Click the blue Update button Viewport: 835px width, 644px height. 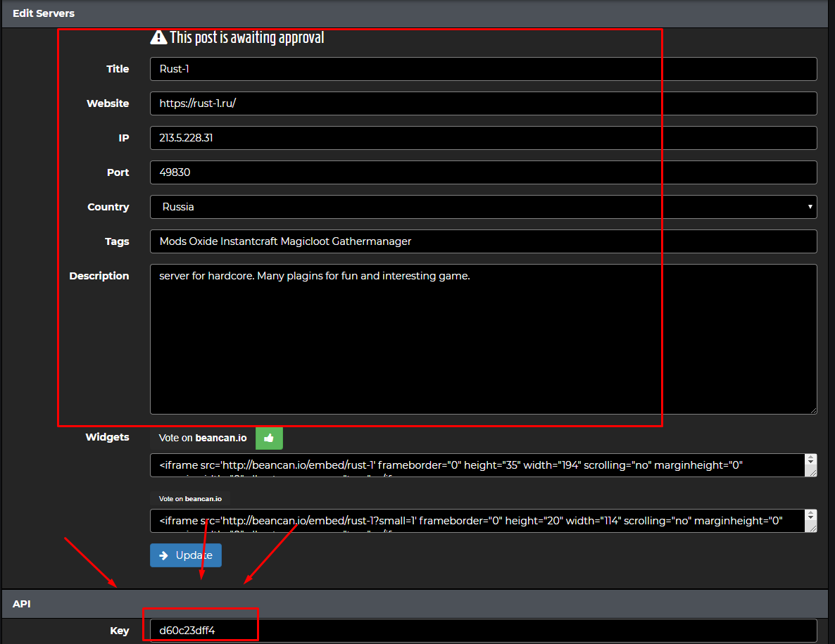[x=186, y=555]
